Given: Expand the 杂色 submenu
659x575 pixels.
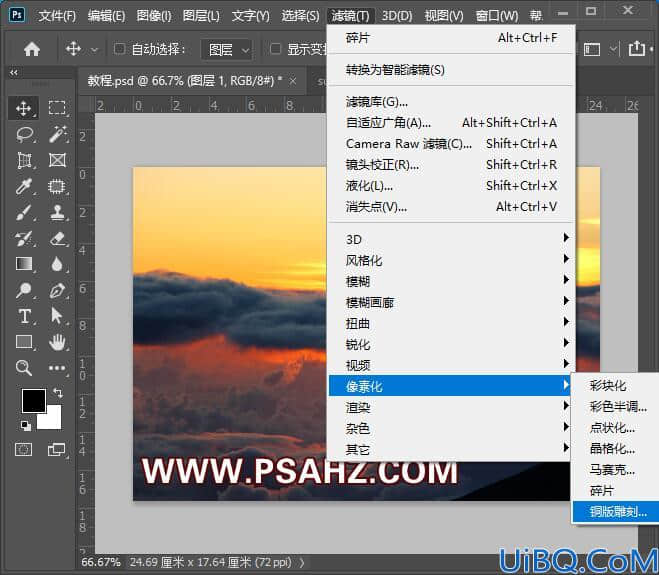Looking at the screenshot, I should pyautogui.click(x=451, y=428).
